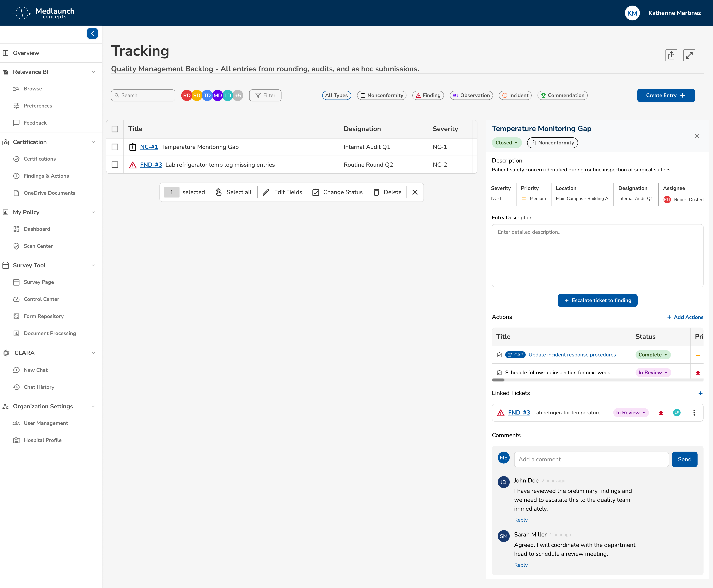
Task: Click the Medlaunch concepts logo
Action: tap(43, 13)
